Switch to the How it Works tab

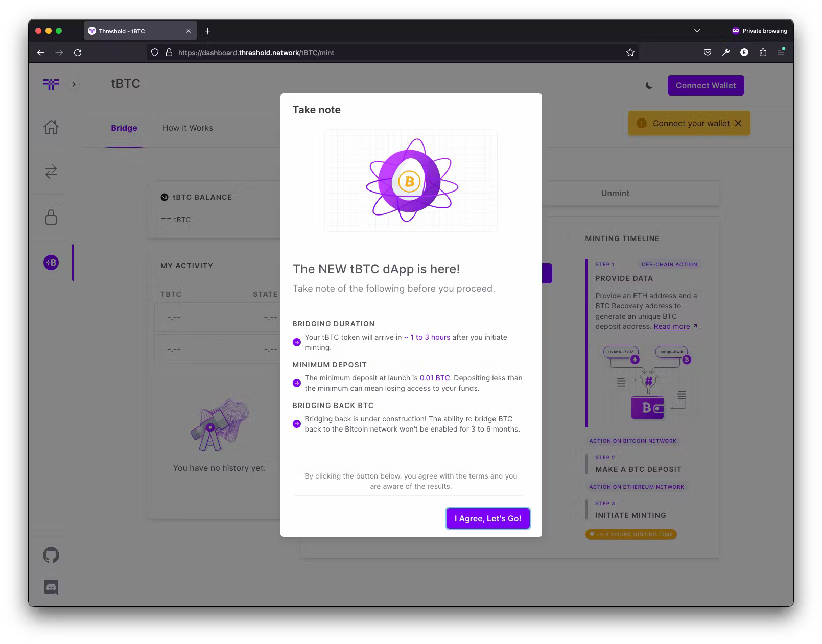pyautogui.click(x=187, y=128)
